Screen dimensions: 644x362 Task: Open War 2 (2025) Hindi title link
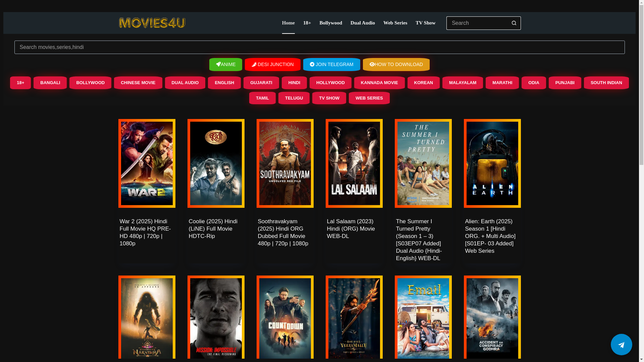pyautogui.click(x=145, y=232)
